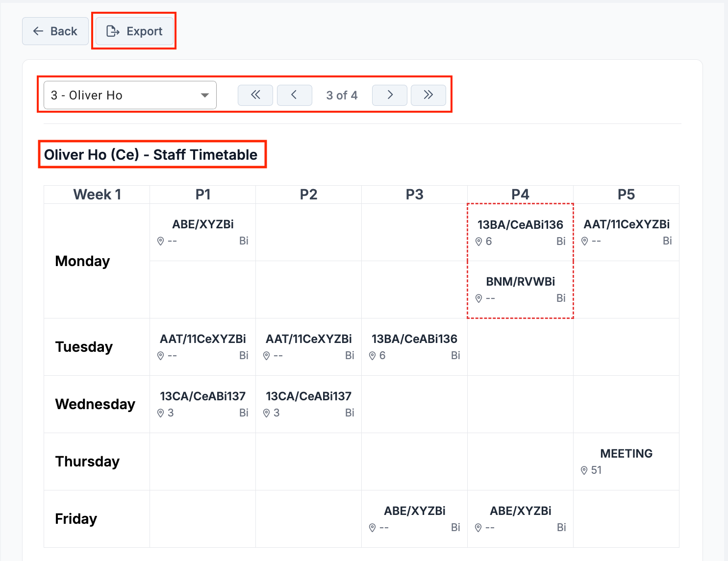Image resolution: width=728 pixels, height=561 pixels.
Task: Click the BNM/RVWBi timetable cell
Action: 520,289
